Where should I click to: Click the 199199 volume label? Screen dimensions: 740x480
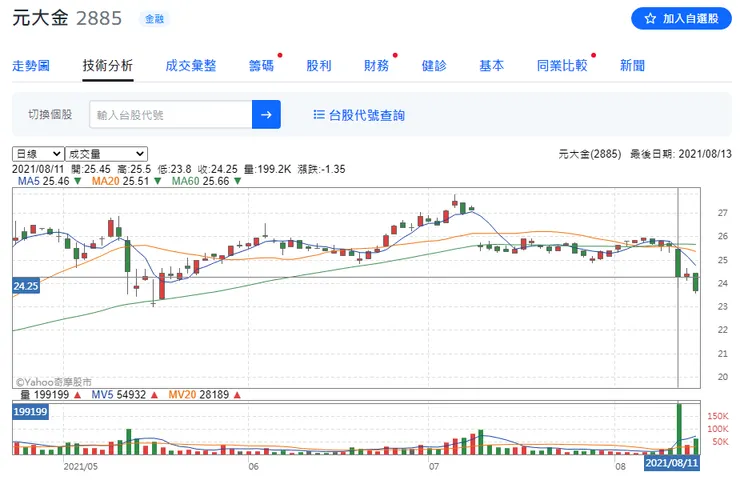pos(30,412)
